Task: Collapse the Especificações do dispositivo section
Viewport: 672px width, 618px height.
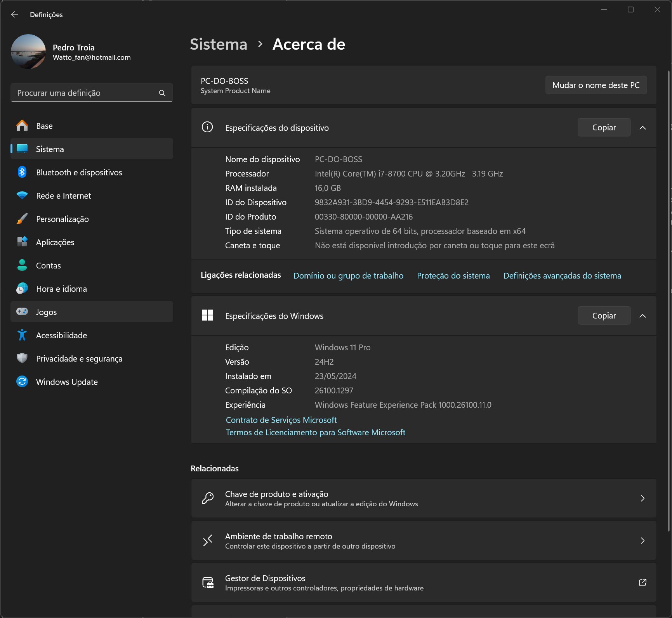Action: click(x=642, y=128)
